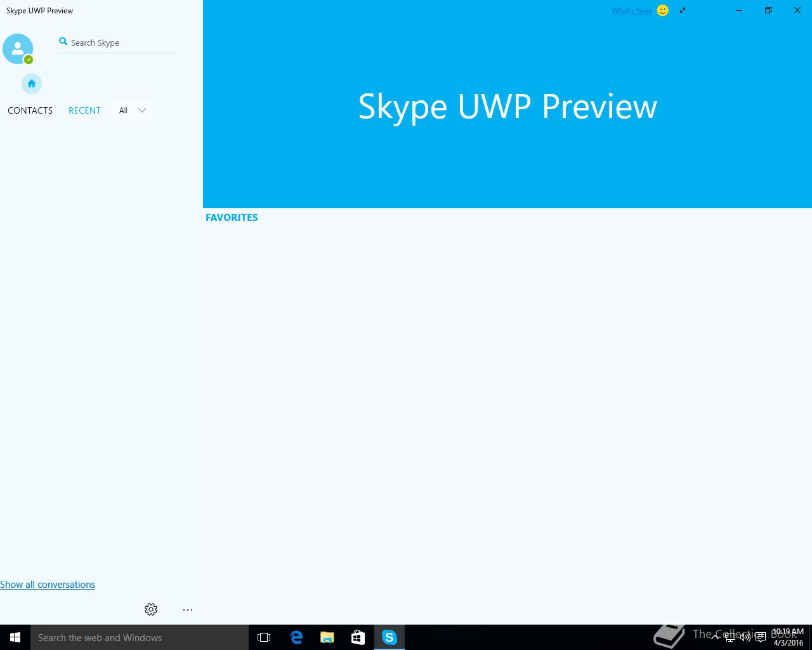Open the Action Center notification icon
The height and width of the screenshot is (650, 812).
(x=761, y=637)
